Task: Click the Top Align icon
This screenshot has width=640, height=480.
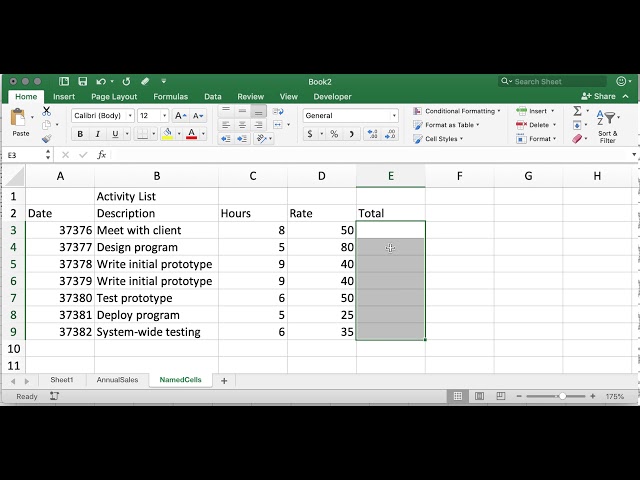Action: [226, 111]
